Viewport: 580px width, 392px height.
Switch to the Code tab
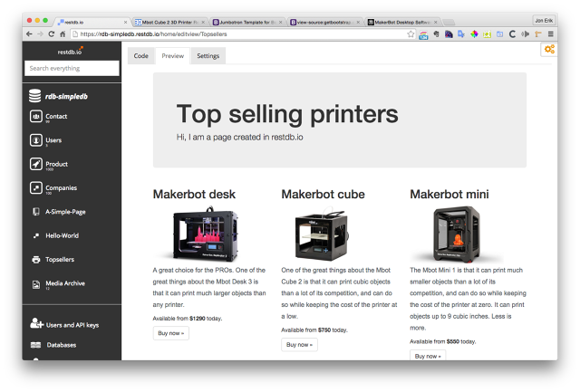coord(141,56)
